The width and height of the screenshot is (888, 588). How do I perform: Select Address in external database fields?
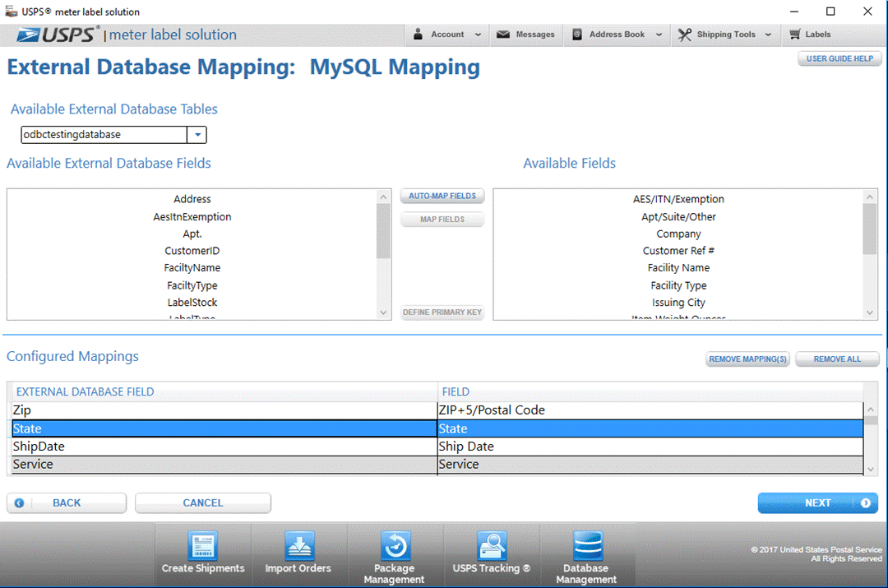[192, 199]
